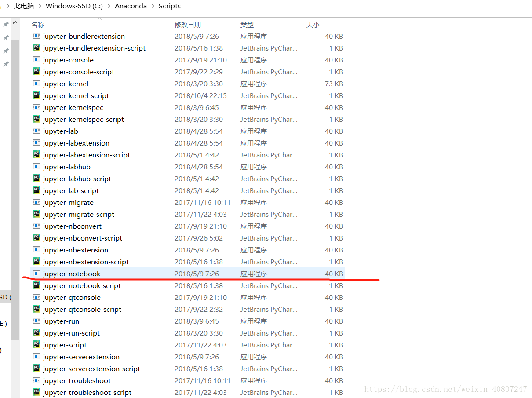This screenshot has width=532, height=398.
Task: Click the jupyter-troubleshoot application icon
Action: click(36, 380)
